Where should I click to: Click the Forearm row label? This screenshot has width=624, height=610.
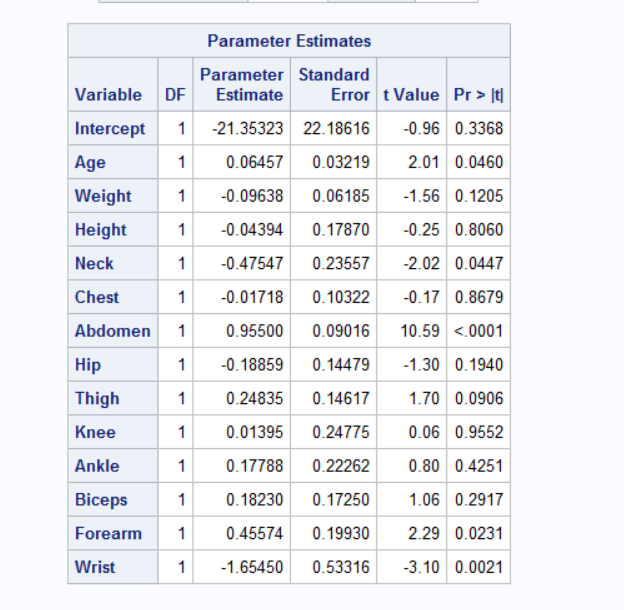(x=108, y=533)
